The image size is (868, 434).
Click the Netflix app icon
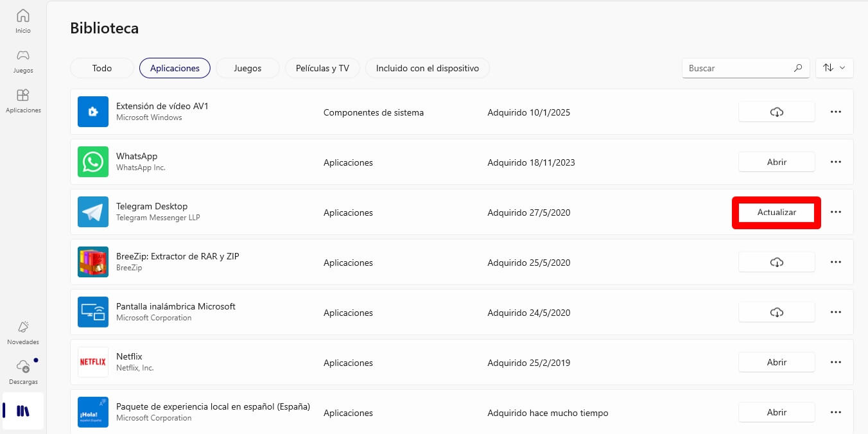(x=93, y=362)
